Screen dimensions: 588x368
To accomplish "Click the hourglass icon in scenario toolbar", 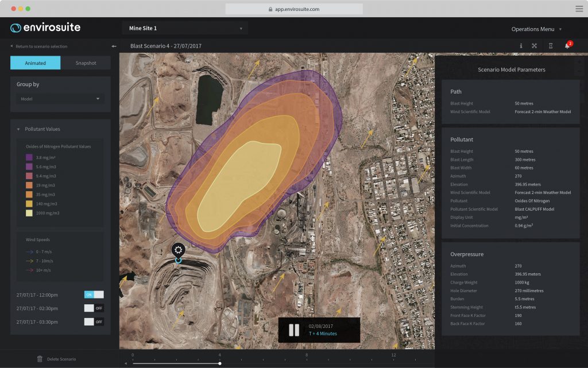I will (x=550, y=46).
